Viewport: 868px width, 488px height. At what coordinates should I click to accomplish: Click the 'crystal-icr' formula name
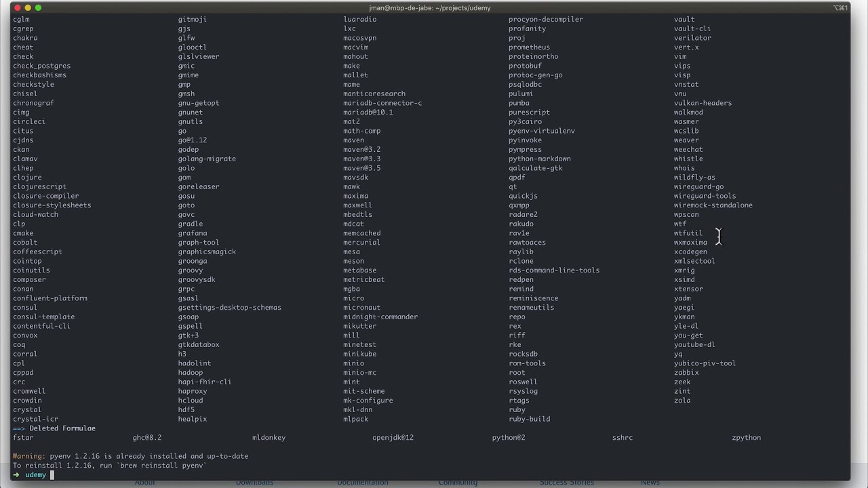(35, 419)
